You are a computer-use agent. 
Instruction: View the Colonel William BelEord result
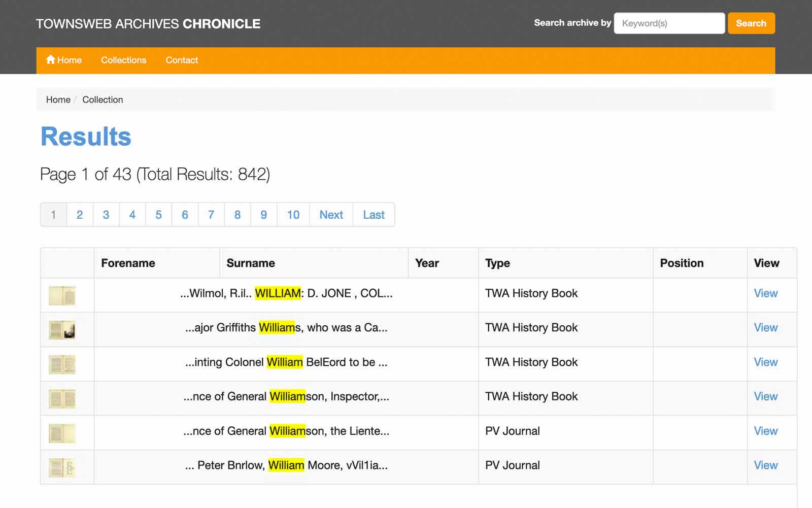[765, 362]
